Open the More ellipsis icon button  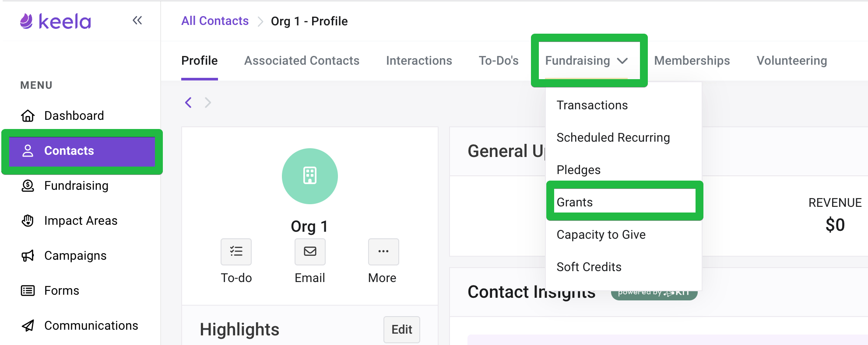tap(383, 251)
